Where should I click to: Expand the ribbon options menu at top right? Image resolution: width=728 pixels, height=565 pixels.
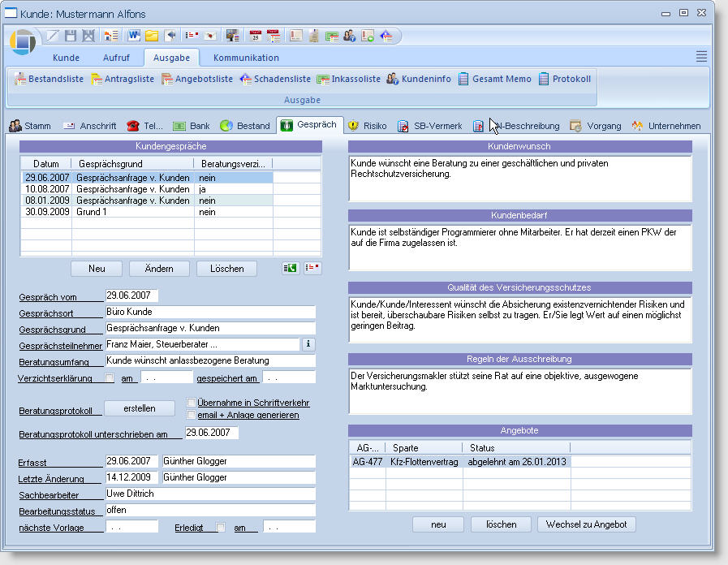701,56
